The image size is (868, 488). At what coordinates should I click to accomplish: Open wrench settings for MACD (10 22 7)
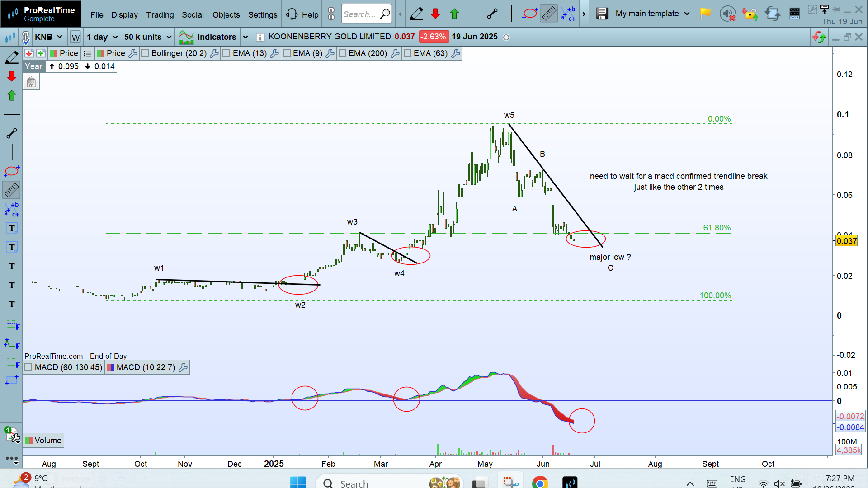[183, 367]
